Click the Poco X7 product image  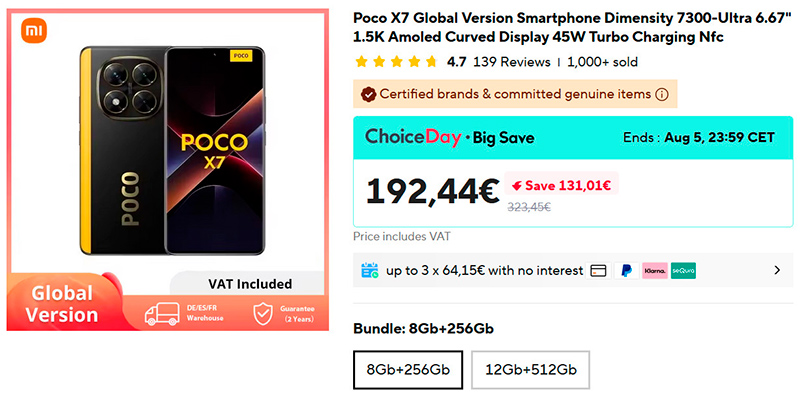point(172,151)
